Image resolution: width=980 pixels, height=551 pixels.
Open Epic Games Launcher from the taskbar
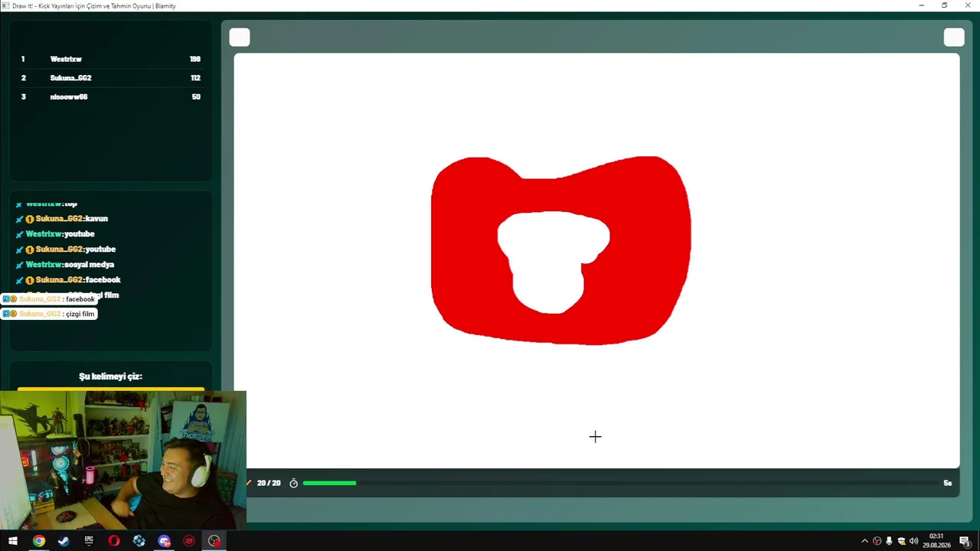[89, 541]
